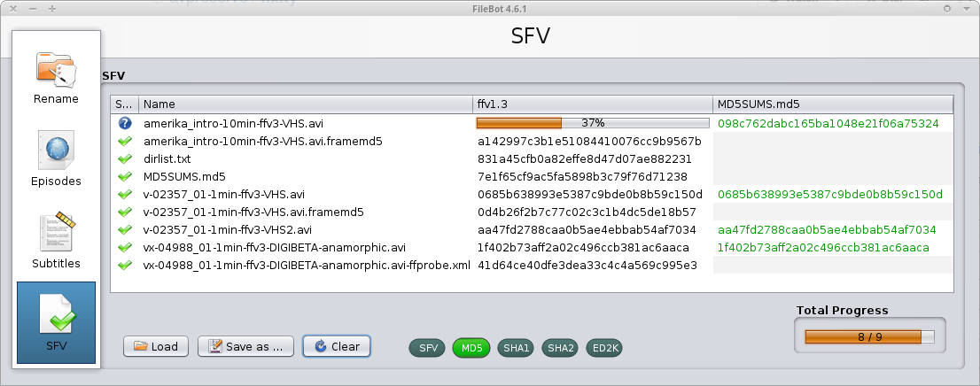This screenshot has width=980, height=386.
Task: Click green checkmark icon beside MD5SUMS.md5 row
Action: coord(125,176)
